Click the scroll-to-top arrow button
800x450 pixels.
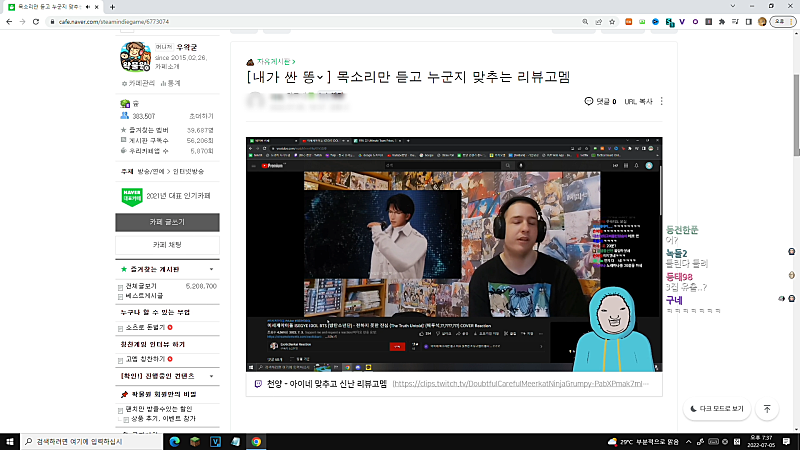pyautogui.click(x=767, y=409)
